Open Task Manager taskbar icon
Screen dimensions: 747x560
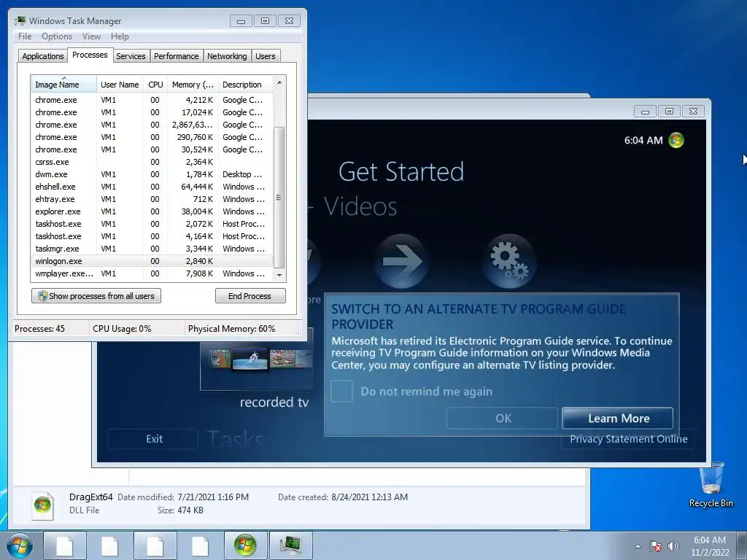point(290,545)
